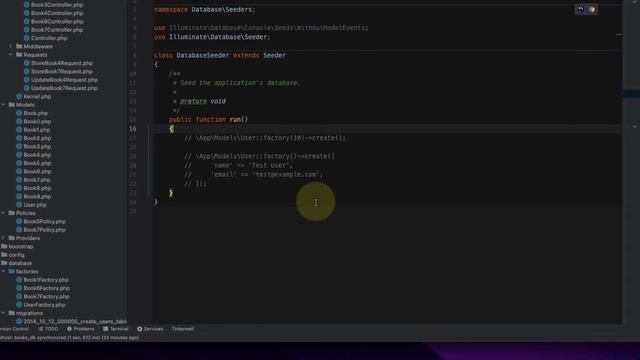Open Book5.php model
Viewport: 640px width, 360px height.
[33, 163]
